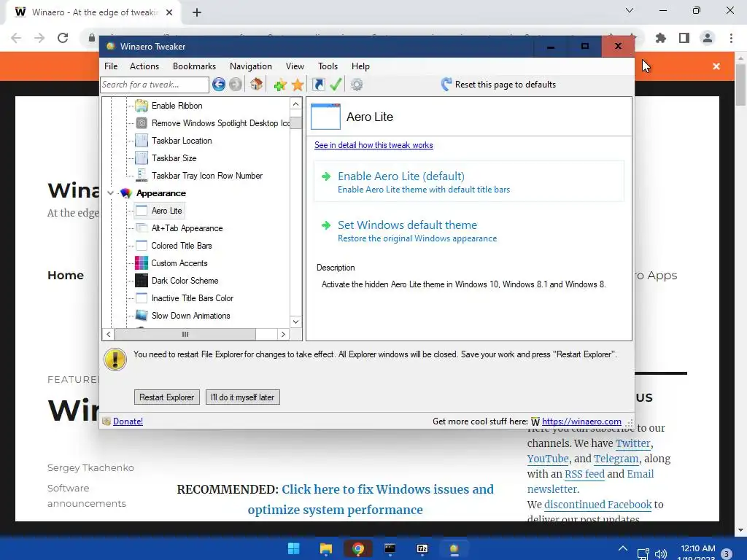
Task: Click I'll do it myself later
Action: point(242,397)
